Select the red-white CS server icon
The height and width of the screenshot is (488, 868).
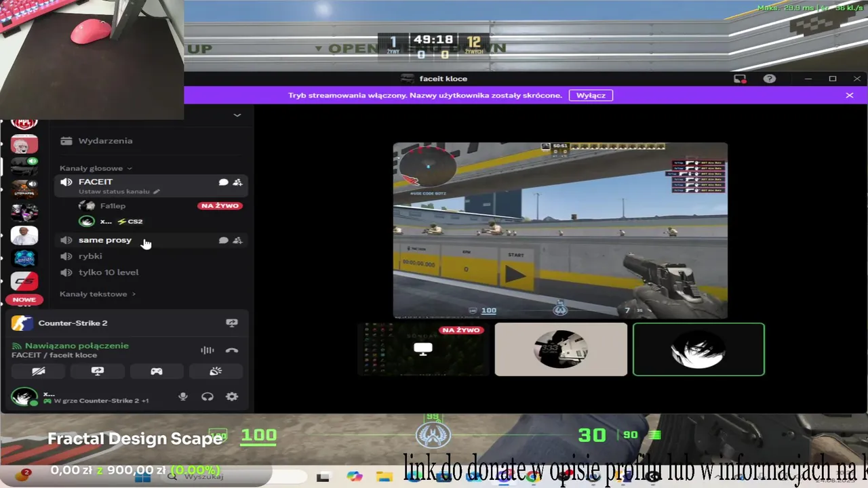point(24,281)
